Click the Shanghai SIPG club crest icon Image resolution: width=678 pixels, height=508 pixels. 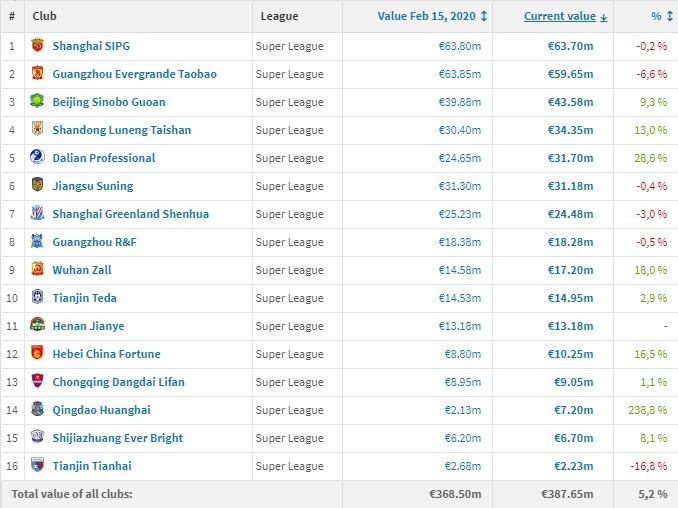pyautogui.click(x=37, y=46)
